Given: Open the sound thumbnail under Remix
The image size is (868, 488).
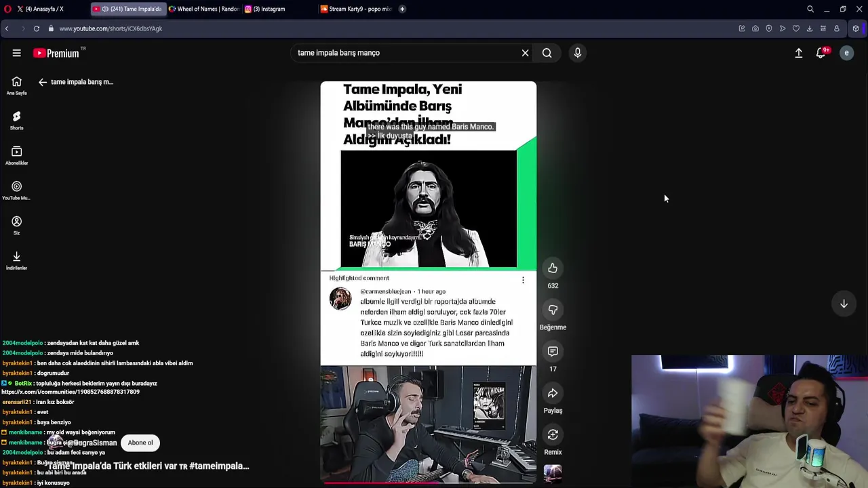Looking at the screenshot, I should coord(553,473).
